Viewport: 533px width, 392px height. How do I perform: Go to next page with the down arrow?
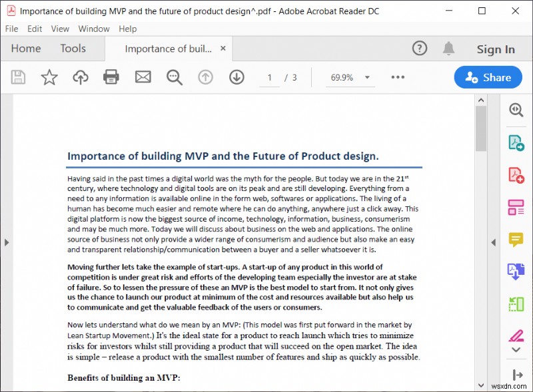[236, 77]
